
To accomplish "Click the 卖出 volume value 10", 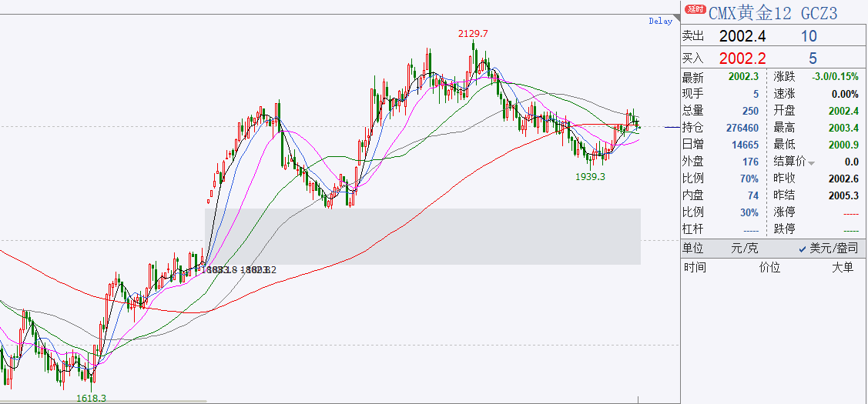I will tap(809, 36).
